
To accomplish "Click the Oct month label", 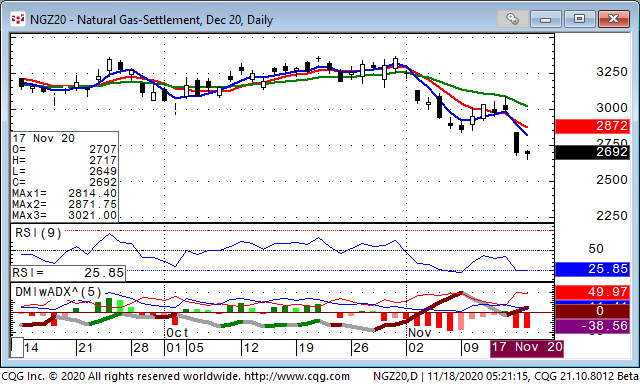I will point(177,333).
